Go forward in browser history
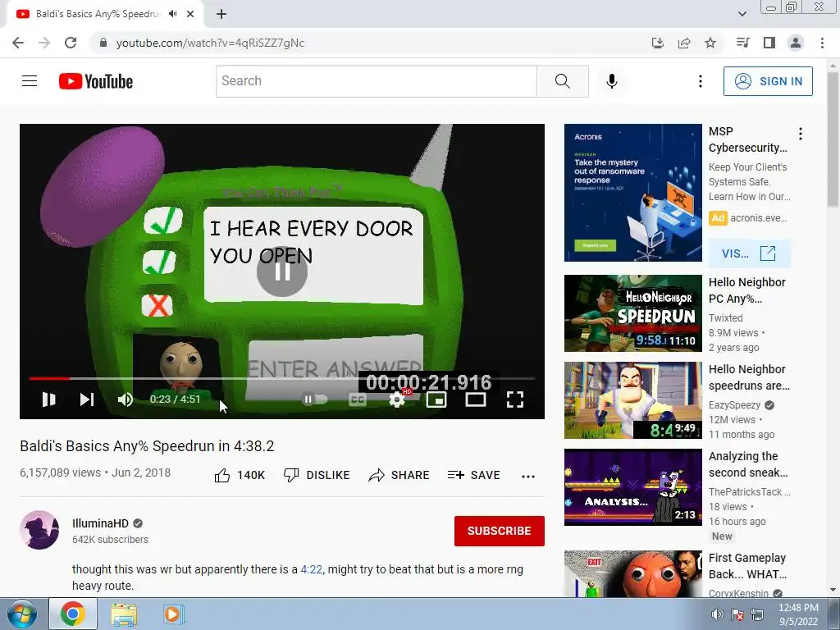The image size is (840, 630). point(44,43)
